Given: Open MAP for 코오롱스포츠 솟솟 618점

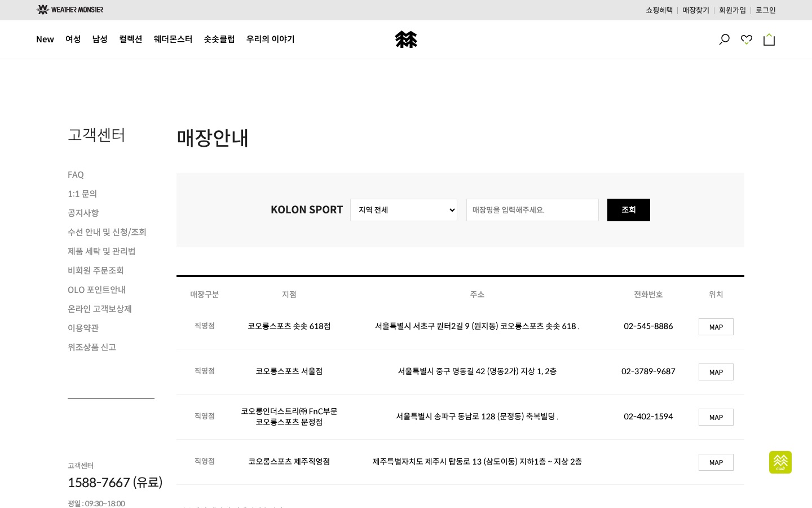Looking at the screenshot, I should (x=716, y=327).
